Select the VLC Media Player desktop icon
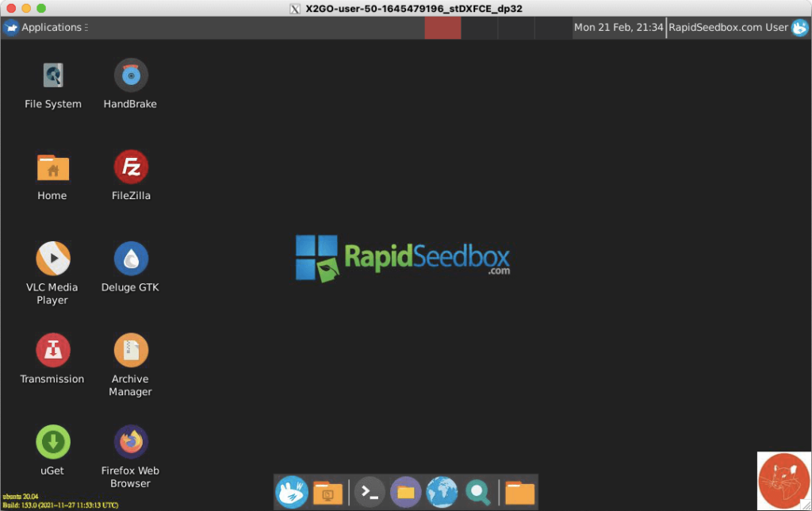 53,259
